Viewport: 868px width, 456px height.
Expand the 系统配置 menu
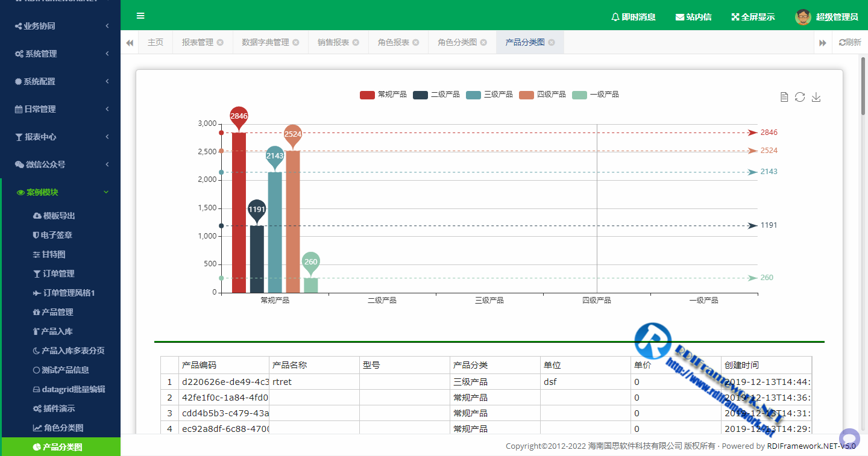point(60,81)
